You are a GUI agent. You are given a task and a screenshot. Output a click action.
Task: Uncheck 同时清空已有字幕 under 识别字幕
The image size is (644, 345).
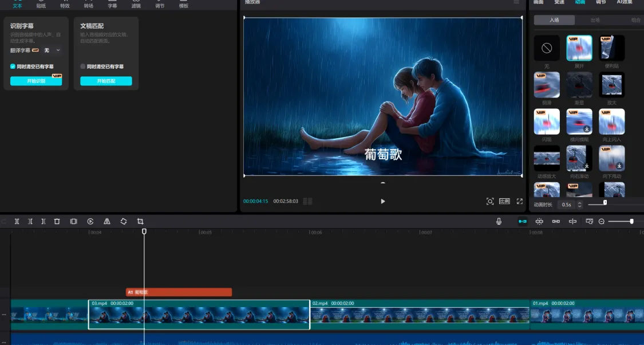(x=13, y=66)
